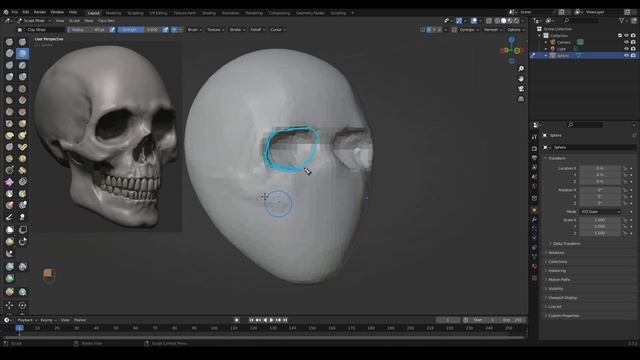Select the Move transform tool
This screenshot has width=640, height=360.
coord(9,305)
